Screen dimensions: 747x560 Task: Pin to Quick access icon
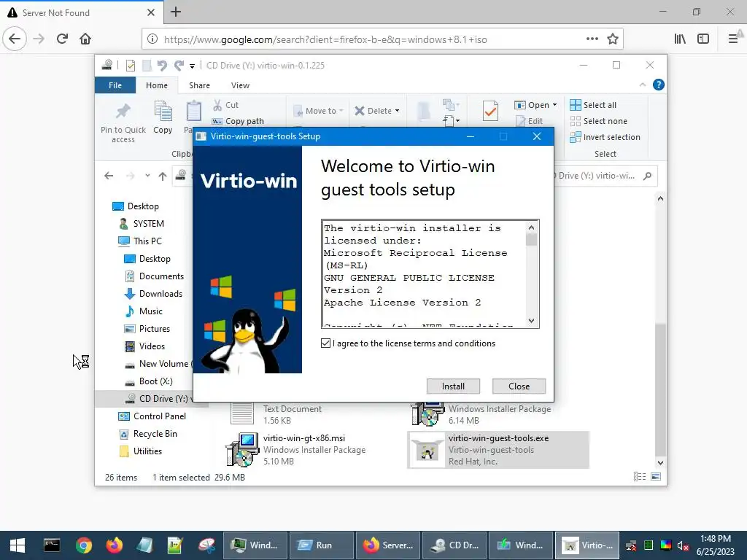click(x=123, y=122)
